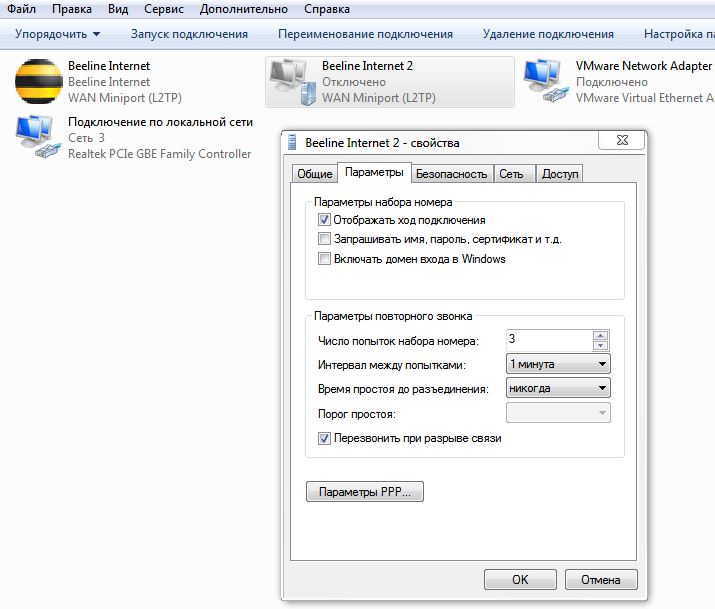Switch to the 'Общие' tab
The height and width of the screenshot is (609, 715).
pyautogui.click(x=315, y=174)
